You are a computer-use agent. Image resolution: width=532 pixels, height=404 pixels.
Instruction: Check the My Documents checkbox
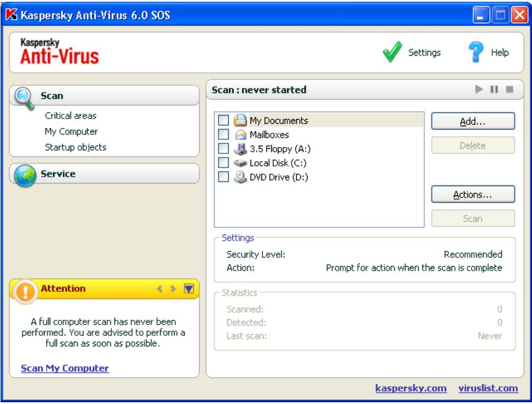[x=223, y=120]
